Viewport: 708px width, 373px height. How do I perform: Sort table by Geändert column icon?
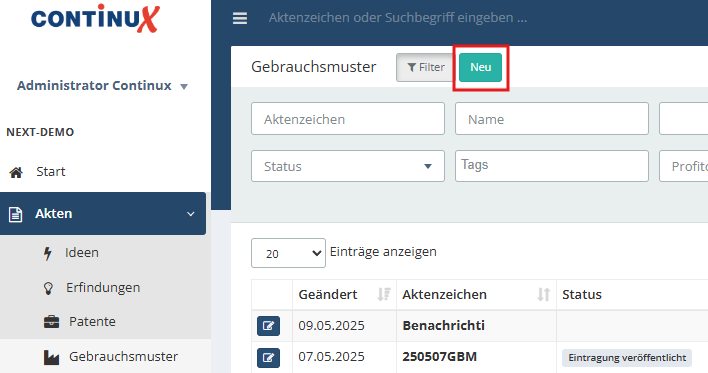[x=384, y=294]
